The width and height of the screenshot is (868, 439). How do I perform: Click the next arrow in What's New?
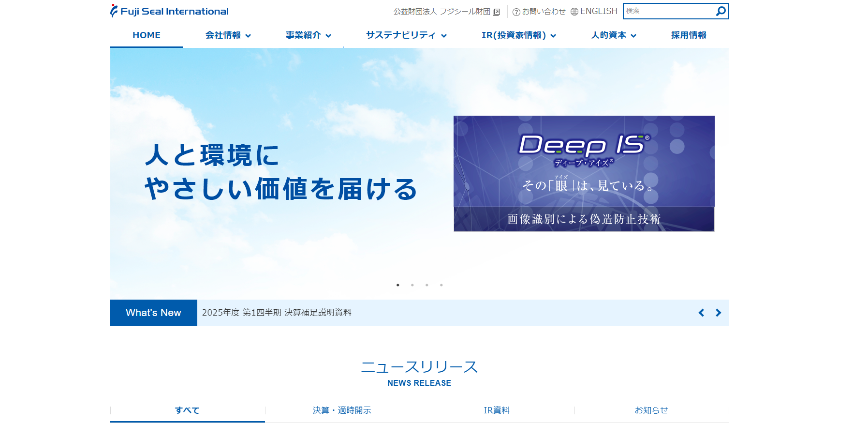(x=718, y=313)
